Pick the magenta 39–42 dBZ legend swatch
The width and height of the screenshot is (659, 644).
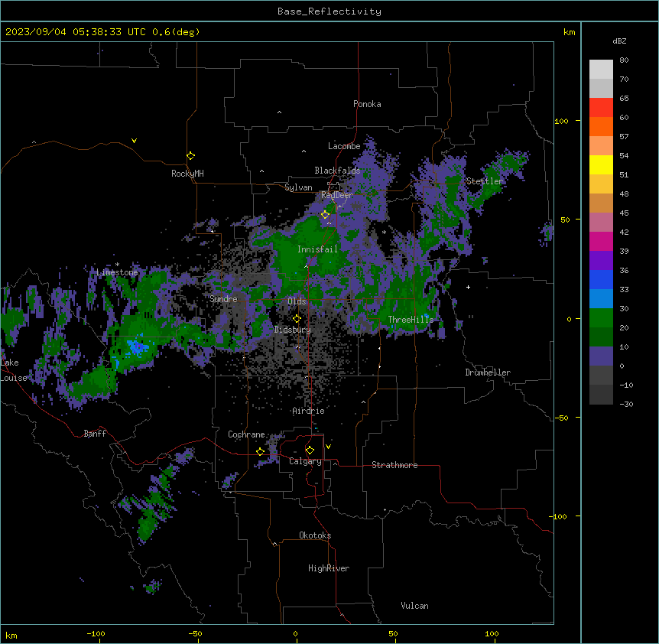tap(601, 241)
